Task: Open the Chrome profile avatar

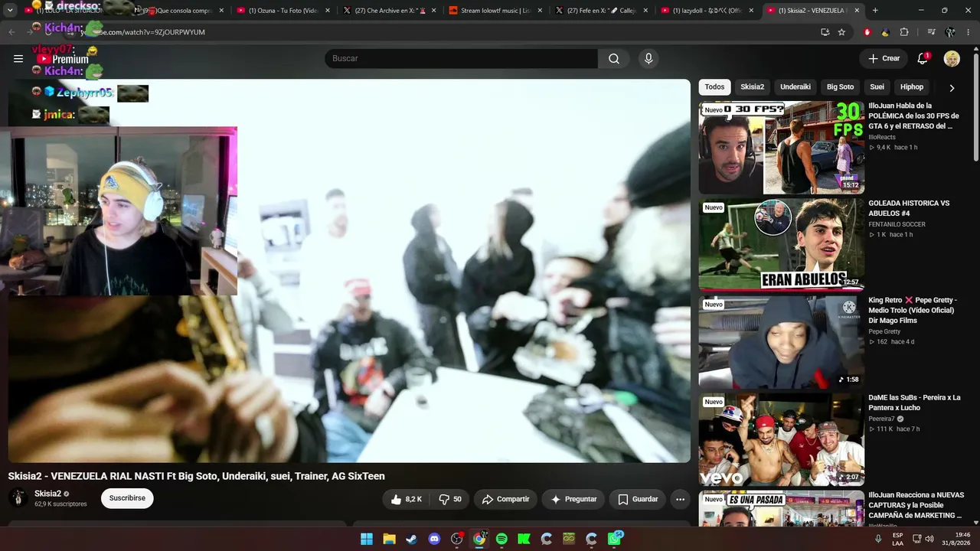Action: point(950,32)
